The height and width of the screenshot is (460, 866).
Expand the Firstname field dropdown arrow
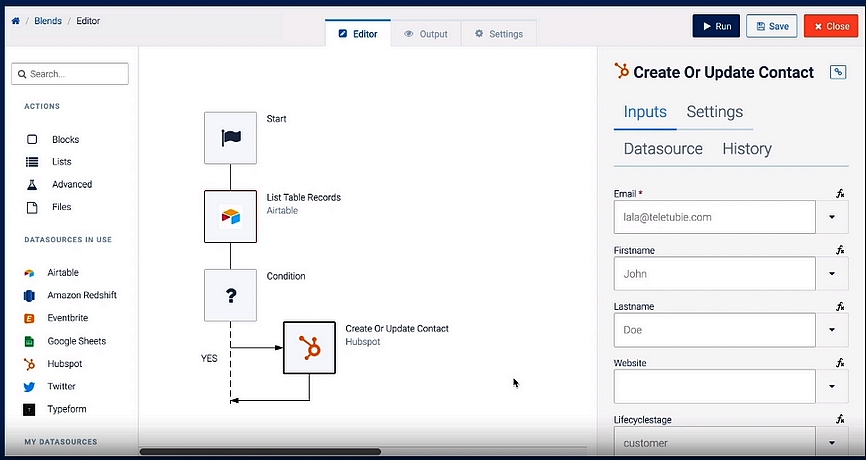pos(832,273)
